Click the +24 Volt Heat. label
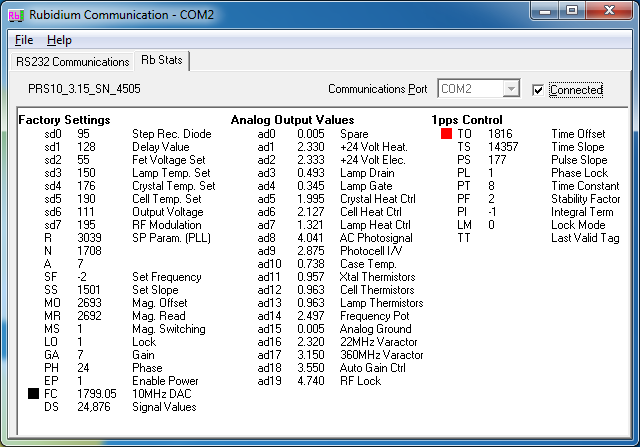 point(374,147)
